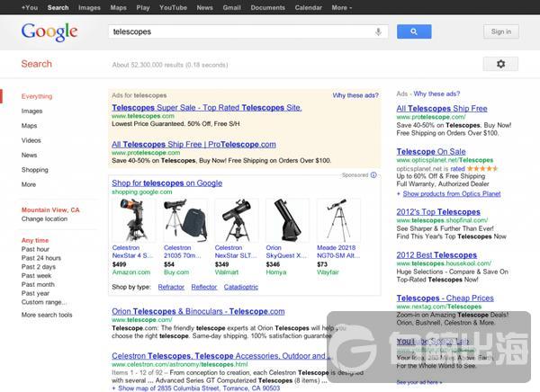This screenshot has height=392, width=540.
Task: Open All Telescopes Ship Free sidebar ad
Action: 442,109
